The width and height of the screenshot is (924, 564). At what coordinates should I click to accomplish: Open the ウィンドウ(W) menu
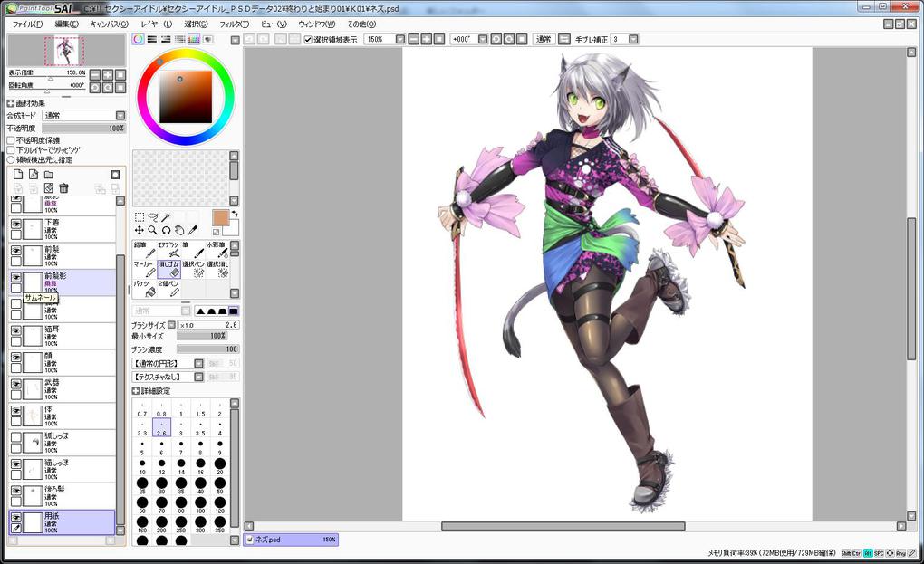tap(316, 24)
